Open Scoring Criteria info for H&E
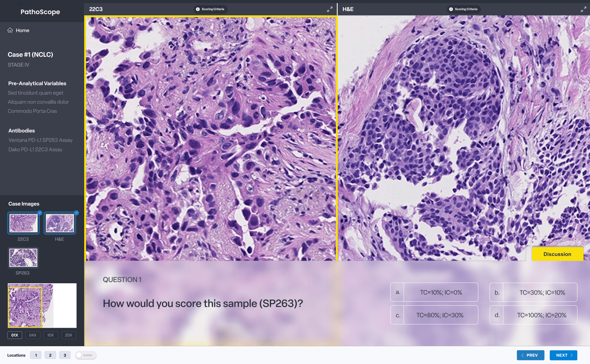This screenshot has height=364, width=590. [x=463, y=9]
